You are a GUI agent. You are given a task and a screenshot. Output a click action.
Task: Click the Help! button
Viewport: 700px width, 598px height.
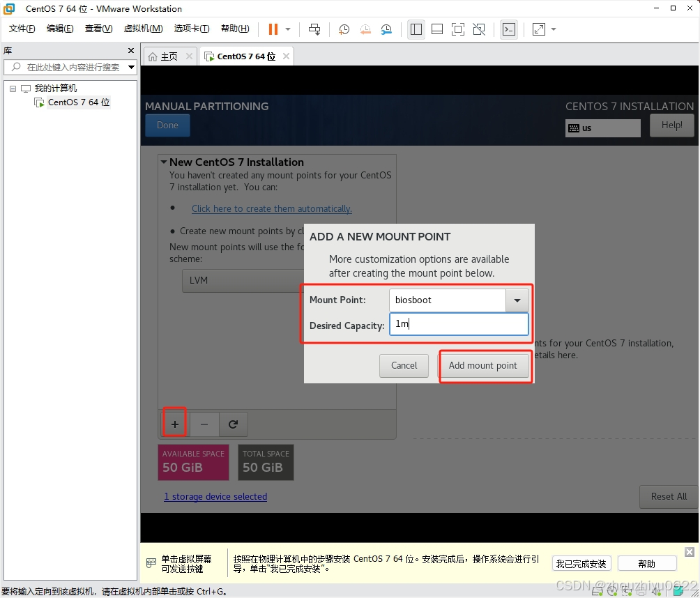pyautogui.click(x=672, y=125)
